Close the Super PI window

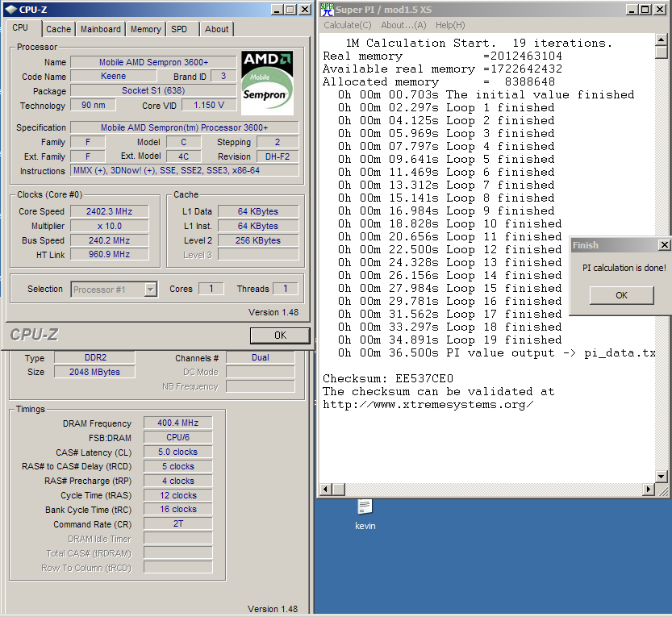point(659,10)
